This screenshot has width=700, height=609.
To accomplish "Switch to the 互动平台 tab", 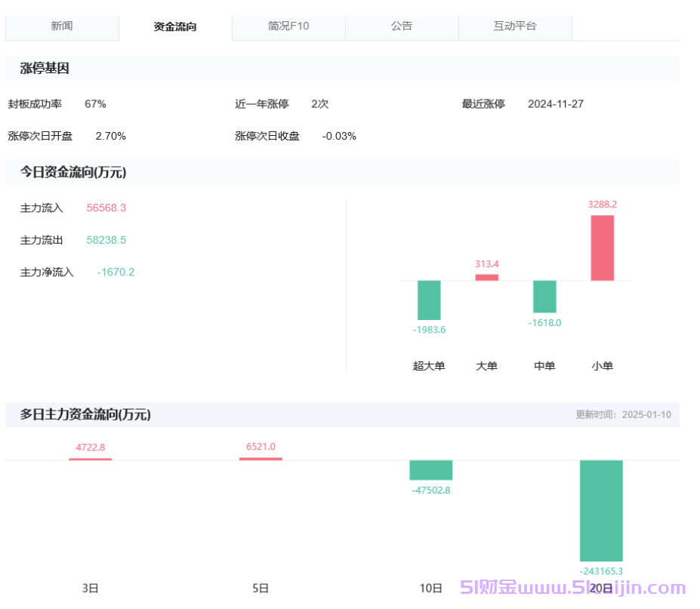I will point(515,26).
